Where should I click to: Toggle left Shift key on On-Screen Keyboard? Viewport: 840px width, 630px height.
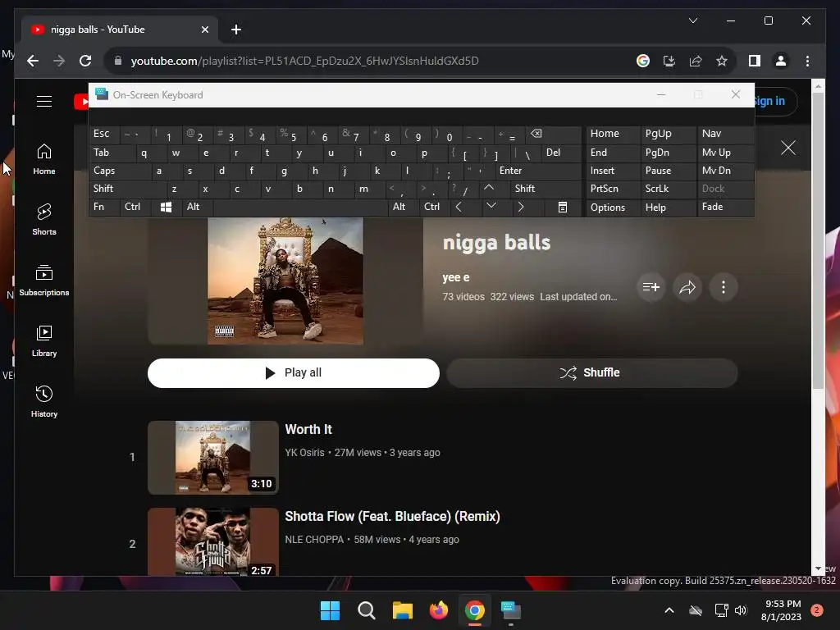pyautogui.click(x=127, y=189)
